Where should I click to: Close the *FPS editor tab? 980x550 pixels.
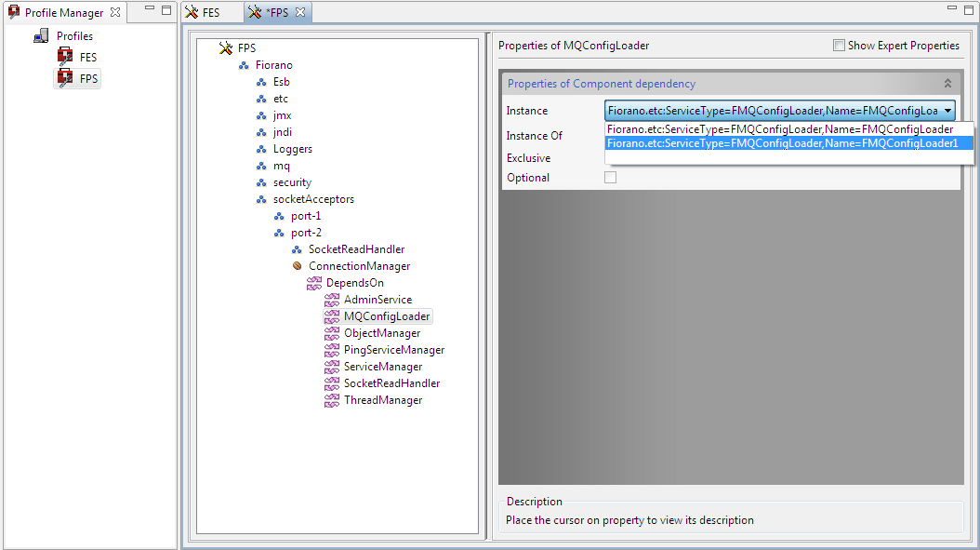(300, 12)
